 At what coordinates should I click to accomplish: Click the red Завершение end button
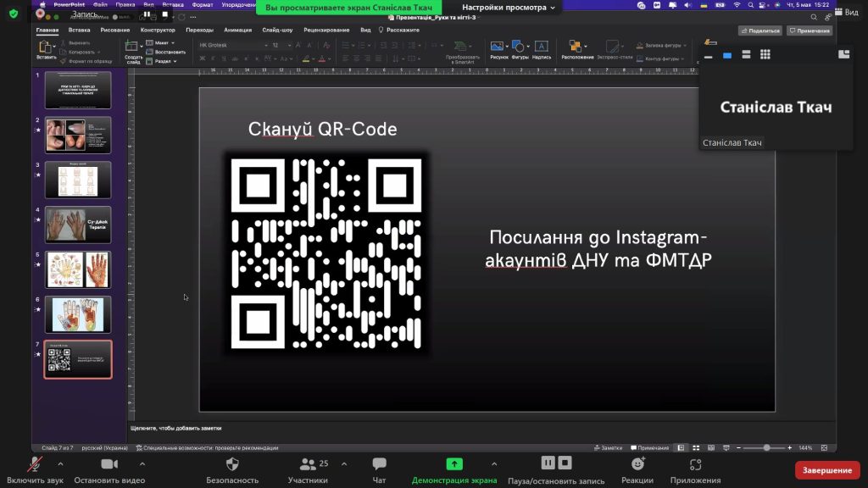(x=827, y=469)
